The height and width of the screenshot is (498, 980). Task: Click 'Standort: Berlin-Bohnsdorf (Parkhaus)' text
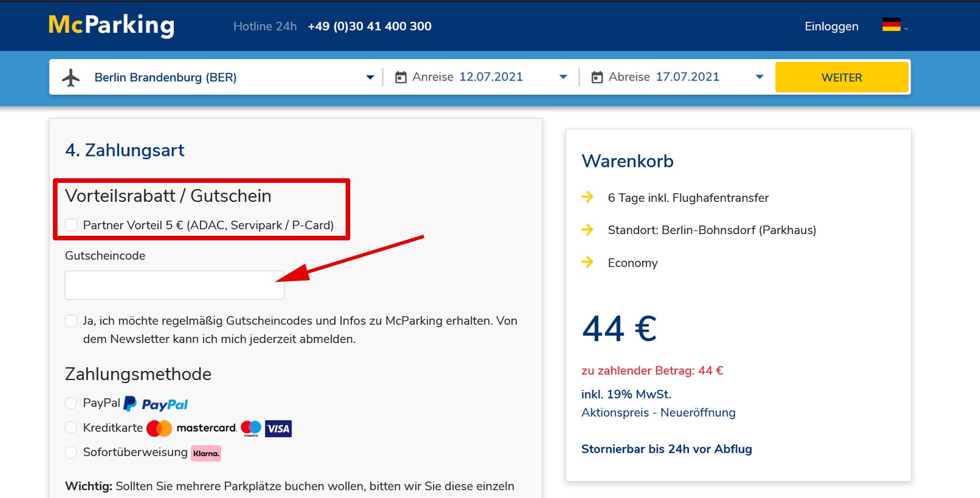click(x=712, y=230)
